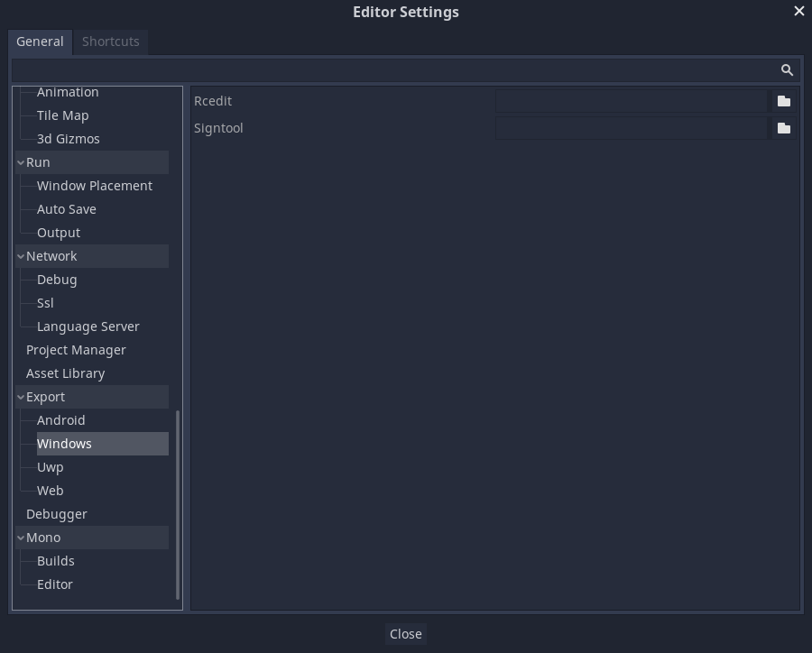
Task: Collapse the Network section
Action: tap(20, 256)
